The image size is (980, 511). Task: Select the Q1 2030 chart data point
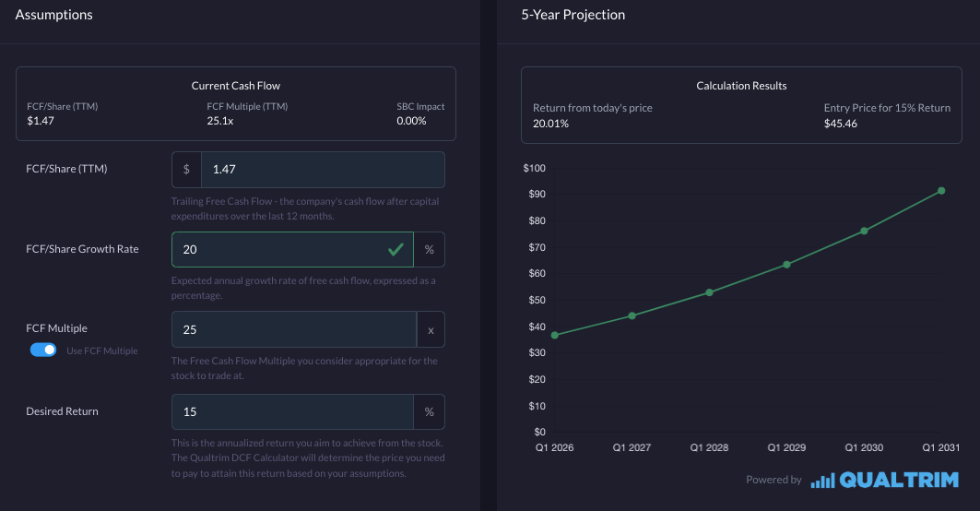864,231
